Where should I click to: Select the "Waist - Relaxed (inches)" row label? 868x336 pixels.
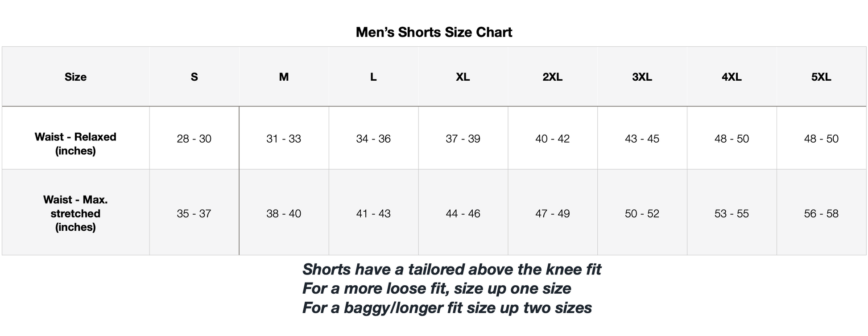[x=75, y=143]
